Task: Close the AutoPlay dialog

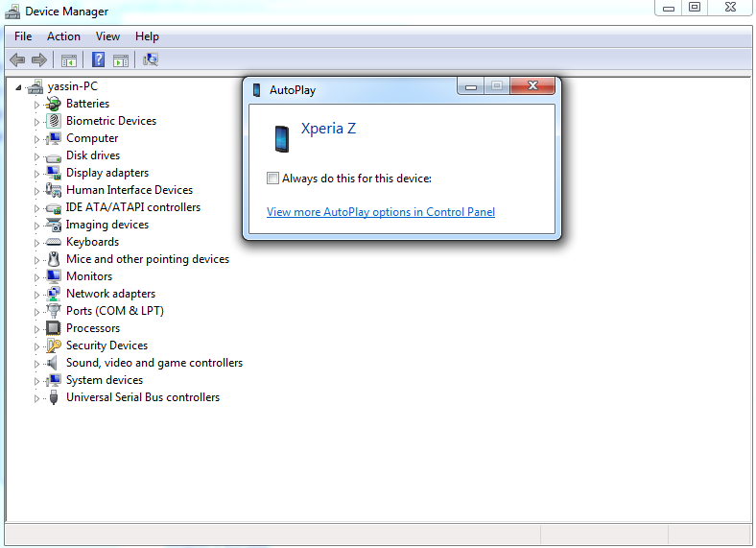Action: coord(532,85)
